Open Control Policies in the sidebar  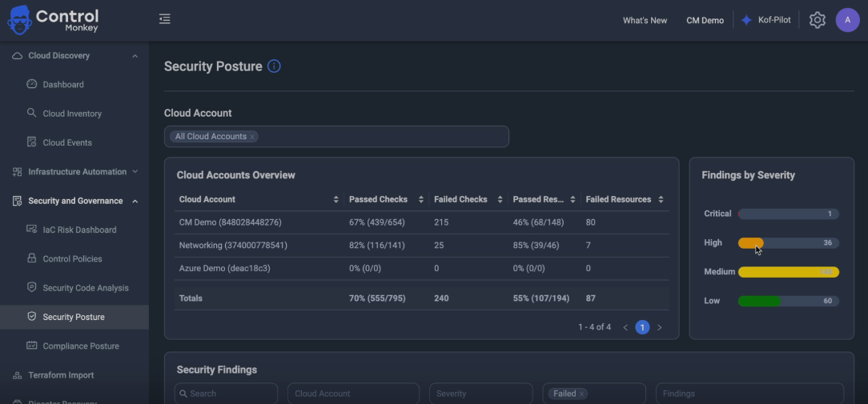[x=74, y=258]
